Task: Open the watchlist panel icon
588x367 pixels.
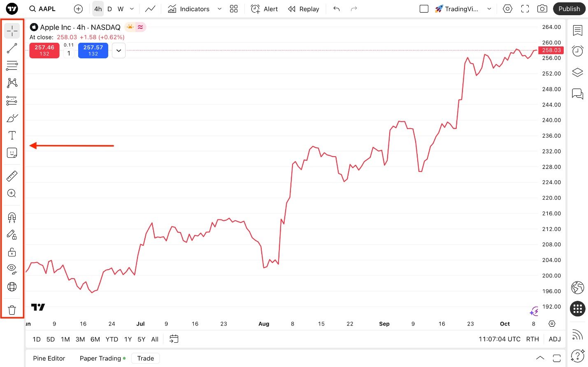Action: coord(578,30)
